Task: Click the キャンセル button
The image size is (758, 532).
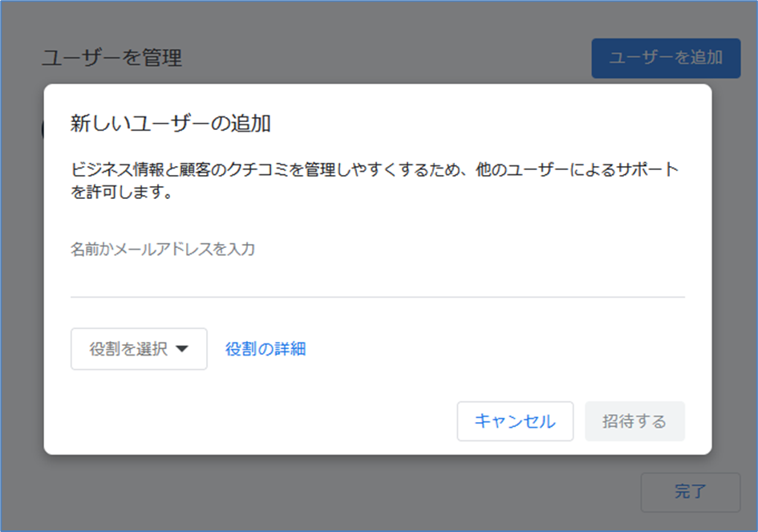Action: (515, 420)
